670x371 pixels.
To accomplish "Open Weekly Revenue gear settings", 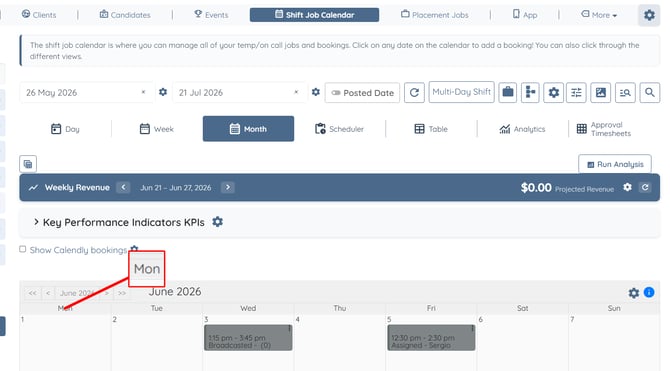I will 627,187.
